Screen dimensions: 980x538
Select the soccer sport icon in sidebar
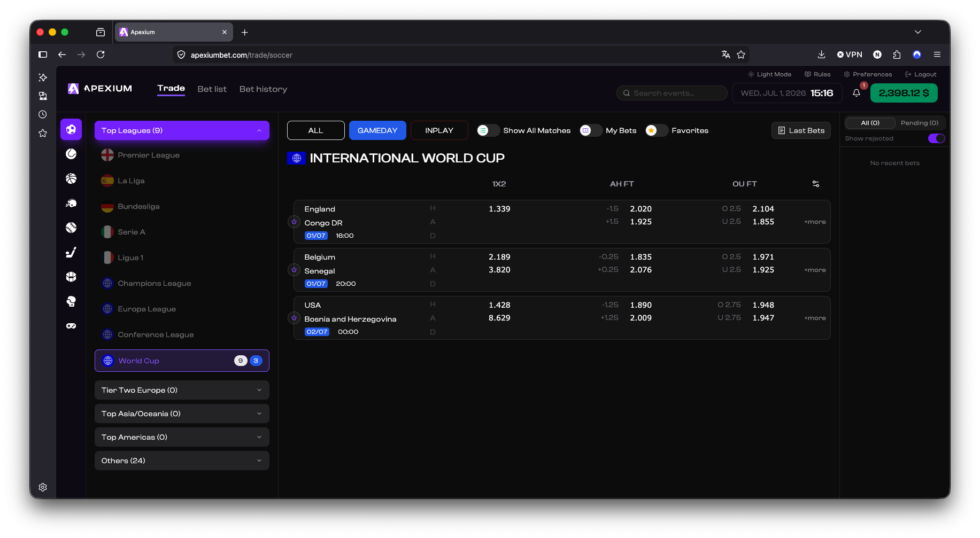(71, 129)
